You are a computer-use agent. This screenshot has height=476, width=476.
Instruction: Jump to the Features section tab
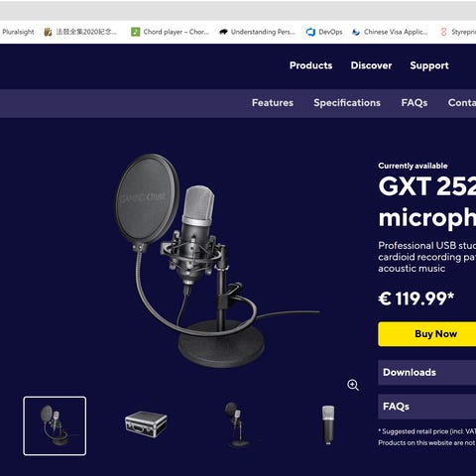(x=273, y=103)
